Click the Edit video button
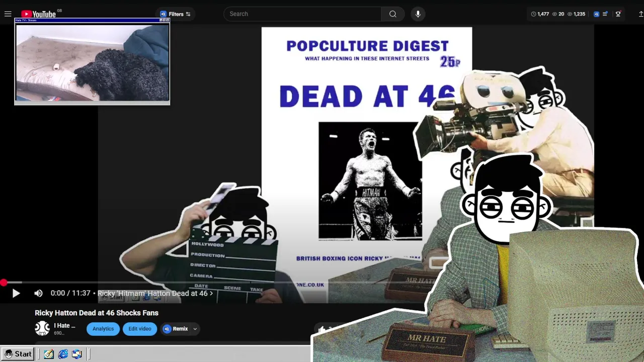 140,329
